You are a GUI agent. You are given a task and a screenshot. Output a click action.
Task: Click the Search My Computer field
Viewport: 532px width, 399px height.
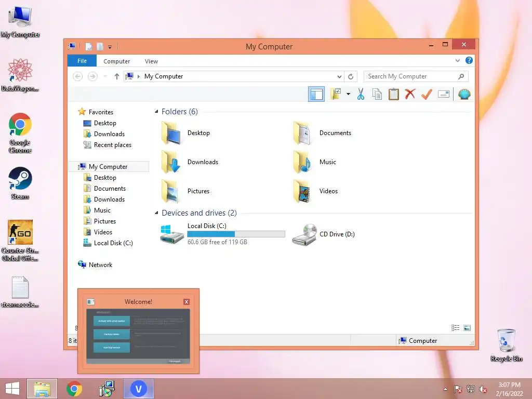pyautogui.click(x=416, y=76)
